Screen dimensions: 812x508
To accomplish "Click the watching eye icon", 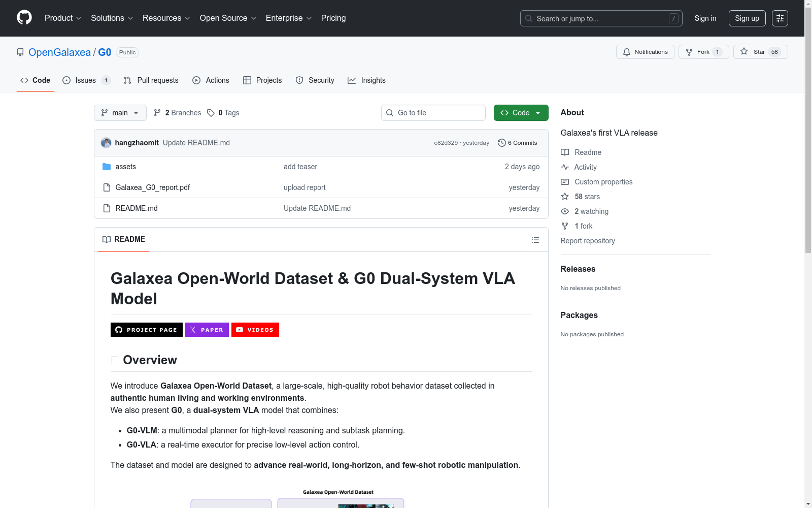I will 565,211.
